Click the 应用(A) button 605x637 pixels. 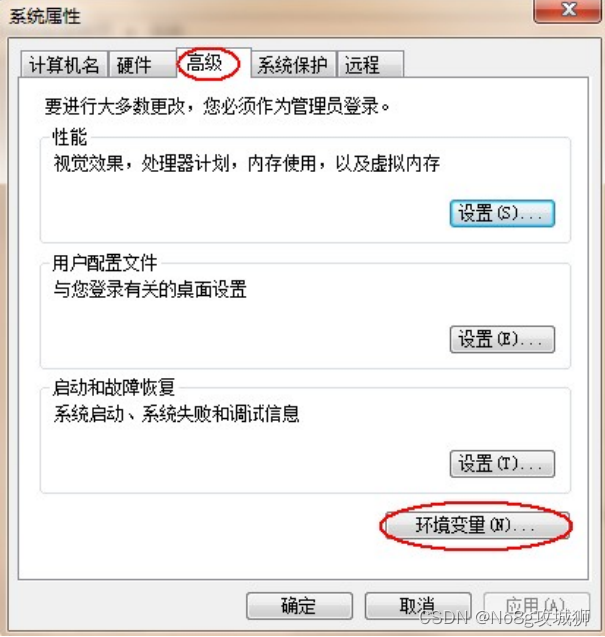[x=536, y=606]
